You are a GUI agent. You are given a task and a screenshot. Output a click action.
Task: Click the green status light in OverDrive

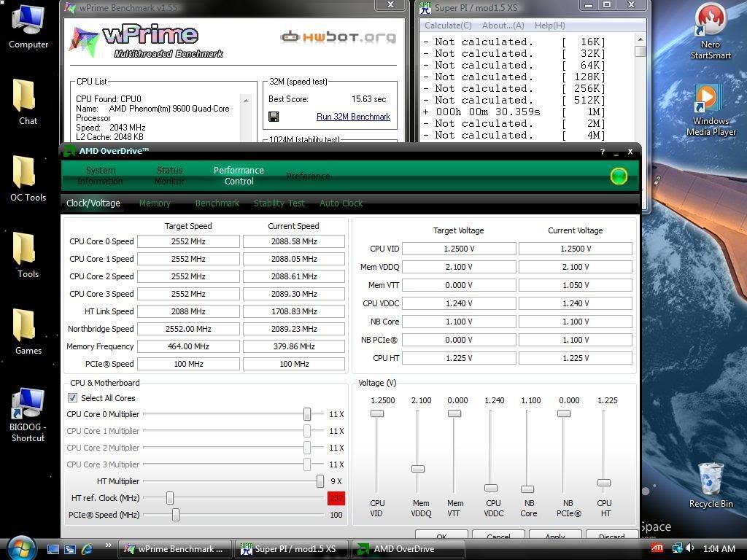coord(619,176)
